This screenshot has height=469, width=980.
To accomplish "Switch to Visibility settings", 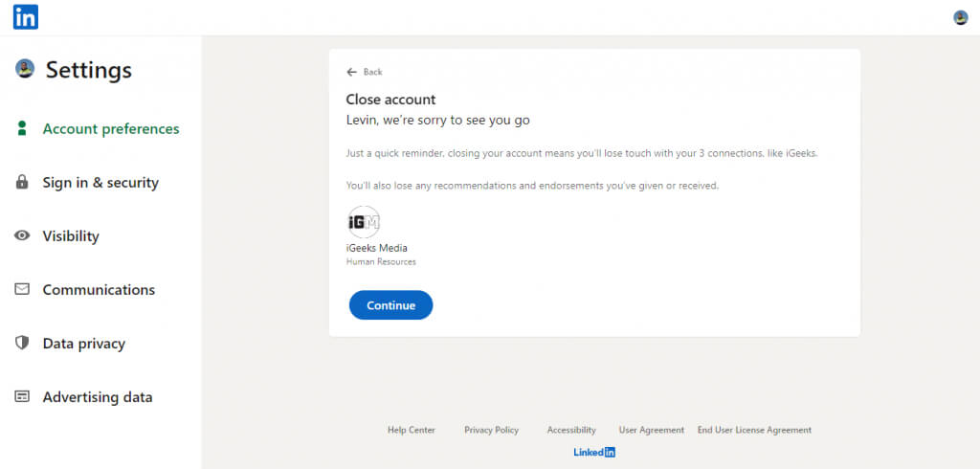I will point(71,236).
